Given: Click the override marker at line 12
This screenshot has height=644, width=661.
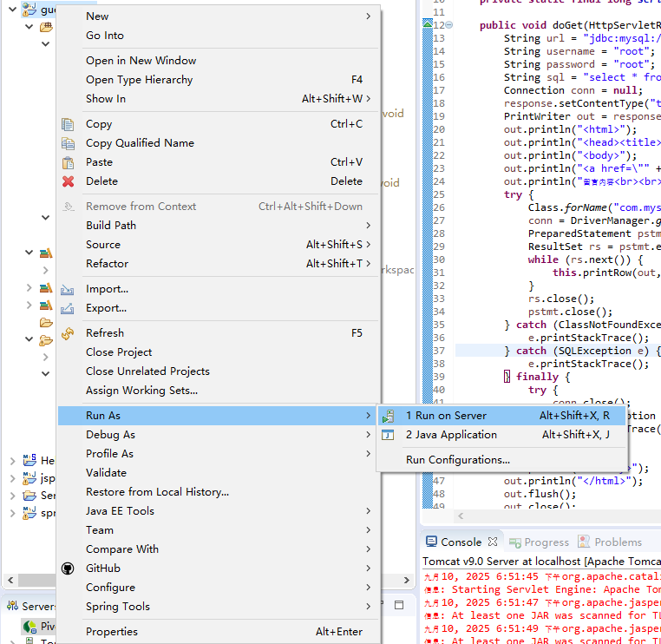Looking at the screenshot, I should coord(428,24).
